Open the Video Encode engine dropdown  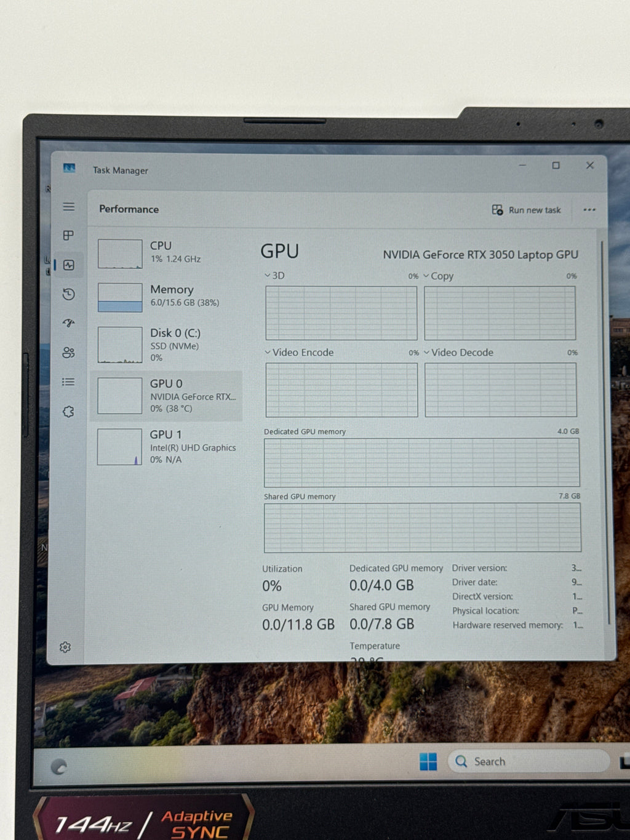click(299, 352)
